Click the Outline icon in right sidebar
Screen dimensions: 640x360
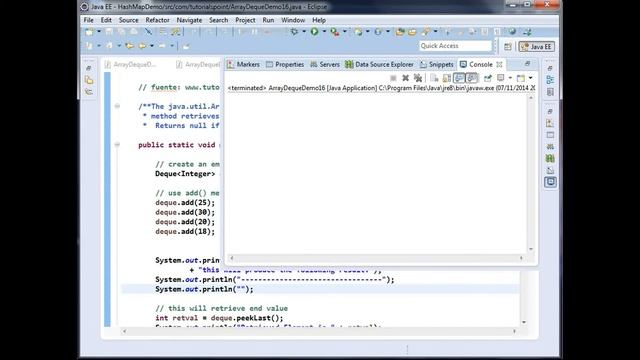pos(550,80)
